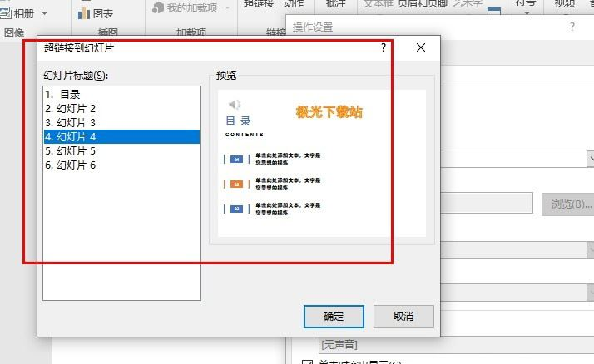
Task: Expand the 我的加载项 dropdown arrow
Action: 227,7
